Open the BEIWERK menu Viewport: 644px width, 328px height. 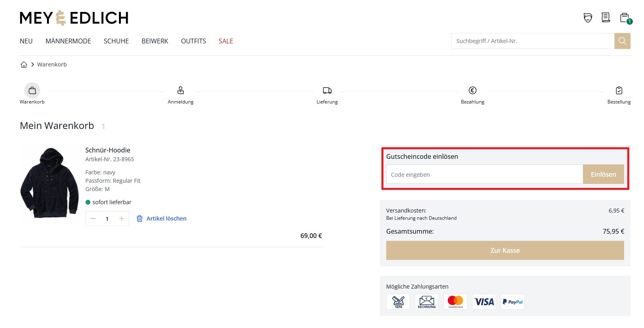click(155, 41)
